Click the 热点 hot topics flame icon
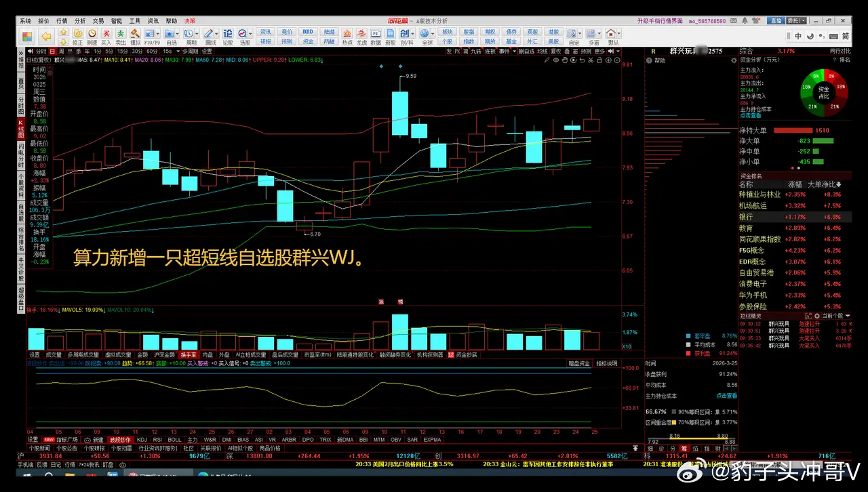This screenshot has width=868, height=492. pos(347,36)
